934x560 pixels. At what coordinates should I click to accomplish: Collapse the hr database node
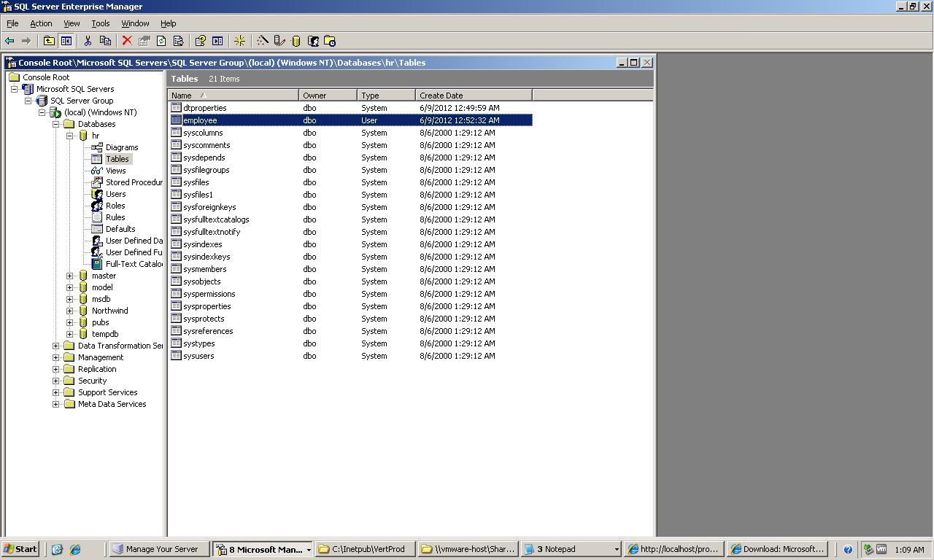(x=70, y=136)
